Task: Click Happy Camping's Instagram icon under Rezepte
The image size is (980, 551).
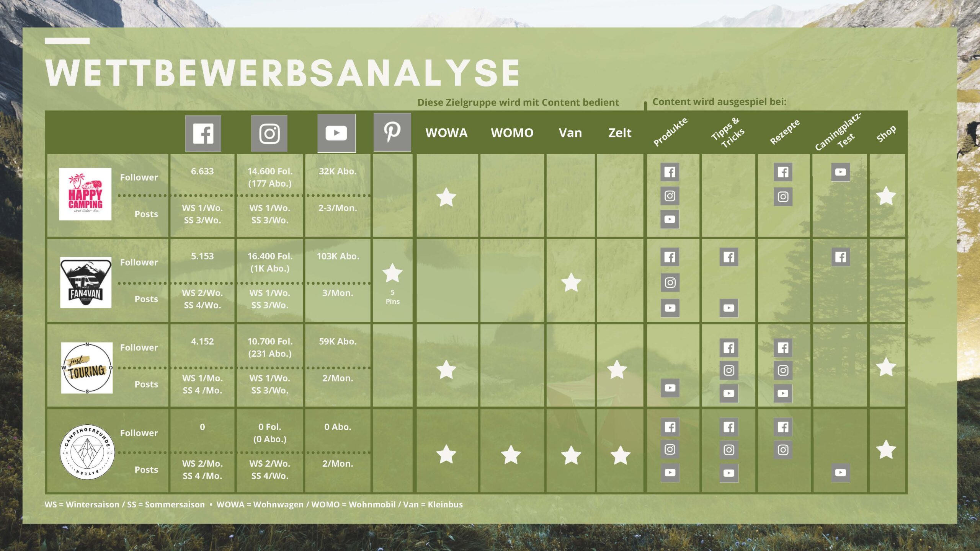Action: pyautogui.click(x=783, y=197)
